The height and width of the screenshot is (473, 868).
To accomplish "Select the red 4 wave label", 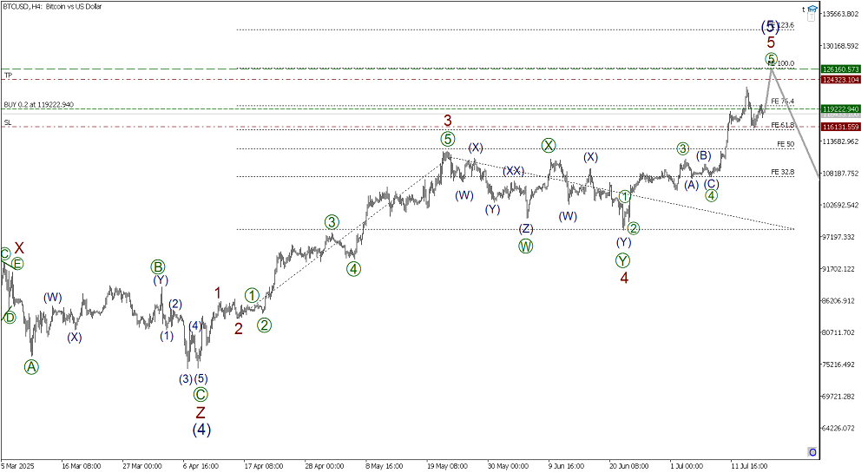I will coord(624,278).
